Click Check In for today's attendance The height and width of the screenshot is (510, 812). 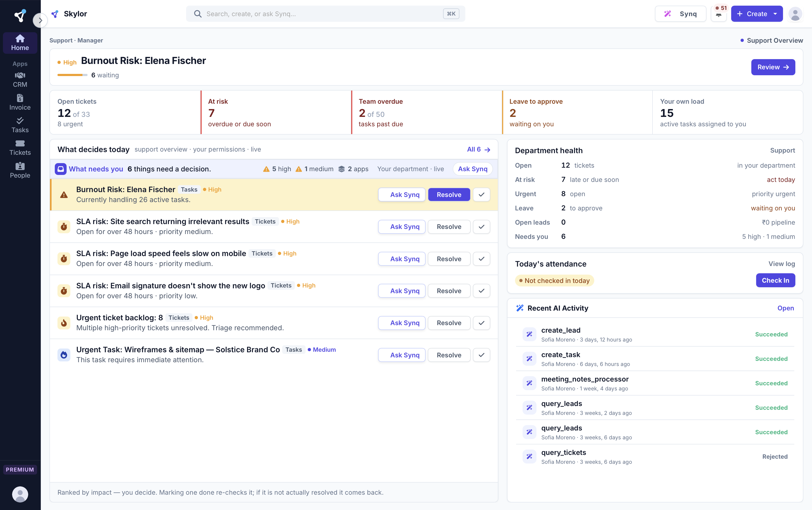pos(775,280)
